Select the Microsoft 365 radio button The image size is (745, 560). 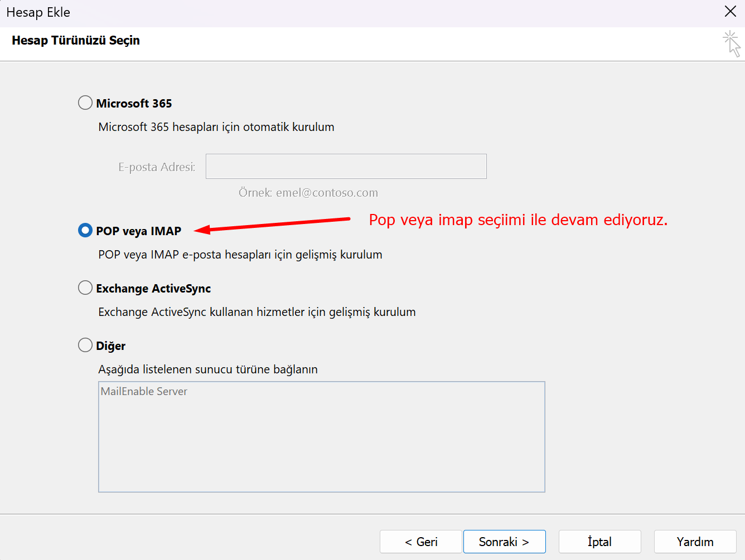[85, 103]
